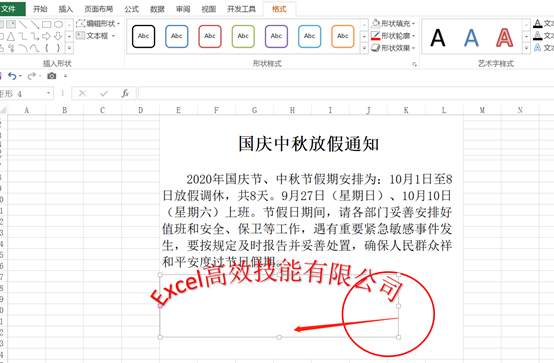
Task: Apply the orange outline Abc shape style
Action: click(x=343, y=36)
